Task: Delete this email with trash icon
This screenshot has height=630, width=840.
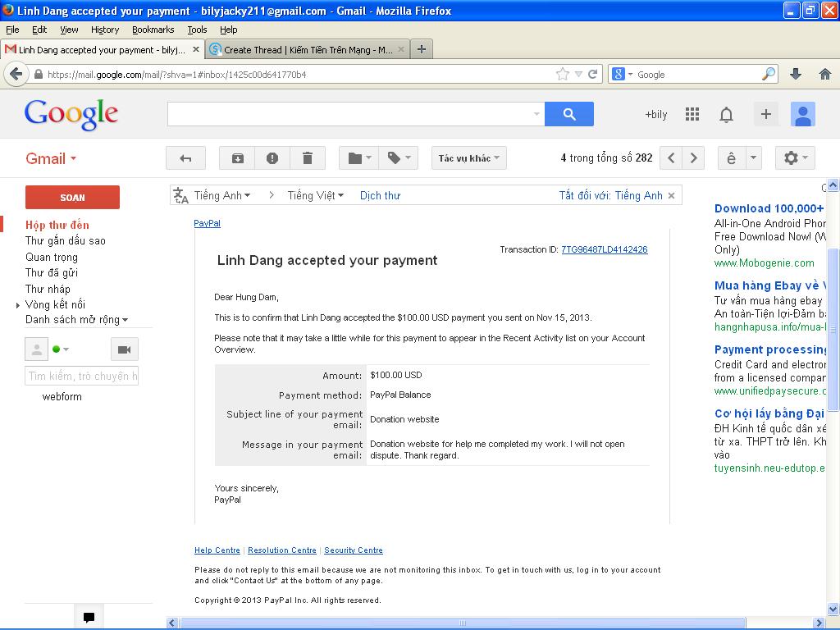Action: [x=308, y=158]
